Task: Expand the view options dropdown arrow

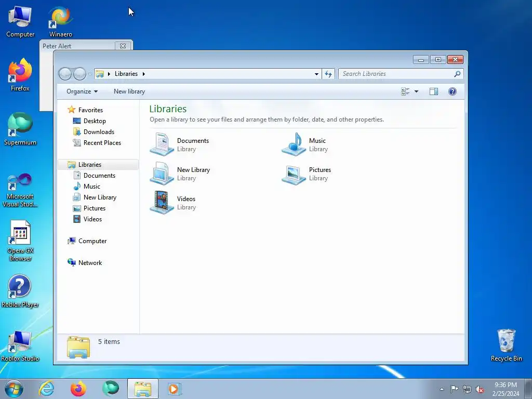Action: pos(416,91)
